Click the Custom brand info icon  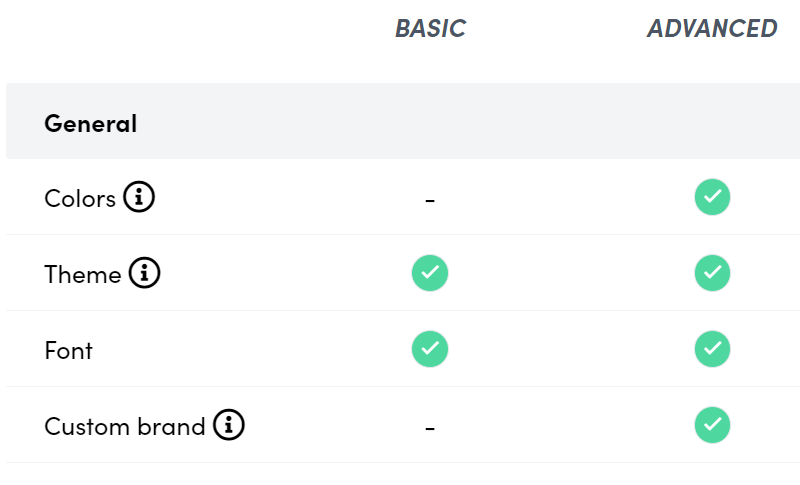228,425
